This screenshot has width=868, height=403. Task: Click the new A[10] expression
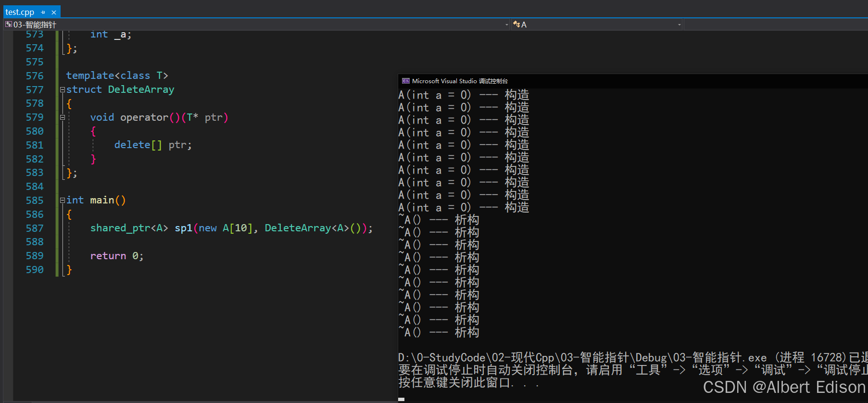pyautogui.click(x=226, y=228)
